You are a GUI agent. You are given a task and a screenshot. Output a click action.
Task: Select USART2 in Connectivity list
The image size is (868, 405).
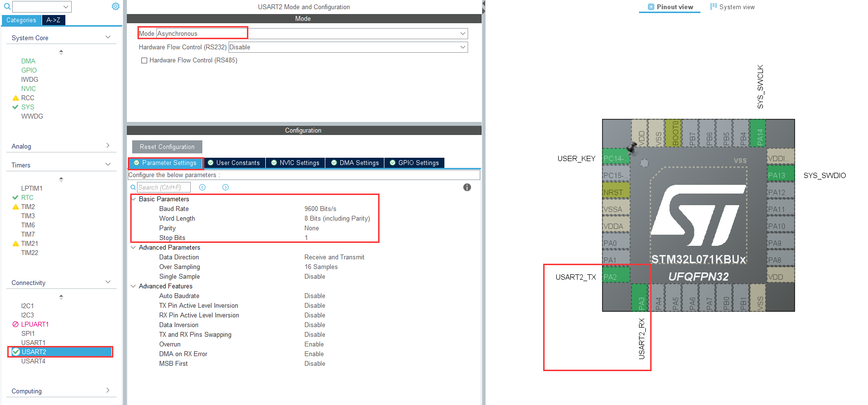click(61, 352)
